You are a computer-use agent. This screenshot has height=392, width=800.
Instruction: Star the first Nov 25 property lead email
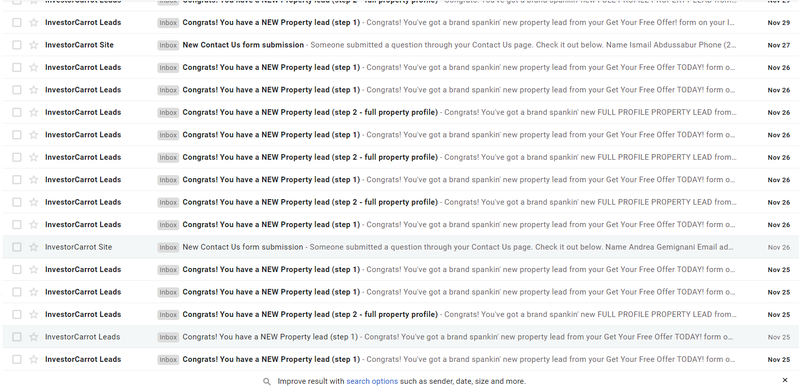pos(34,270)
